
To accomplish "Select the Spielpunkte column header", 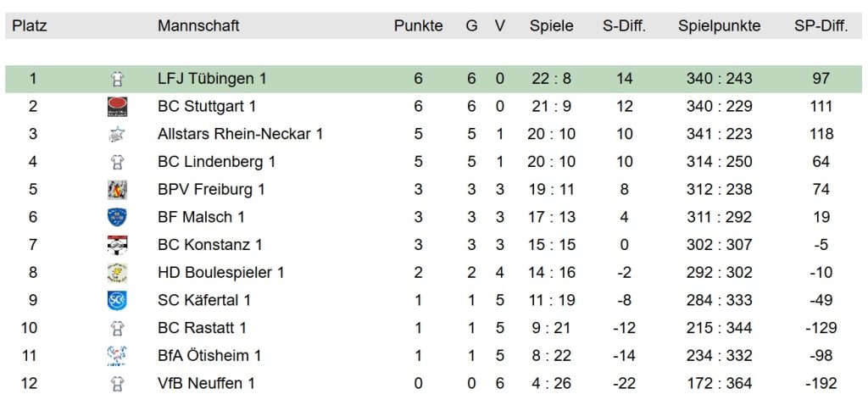I will coord(719,26).
